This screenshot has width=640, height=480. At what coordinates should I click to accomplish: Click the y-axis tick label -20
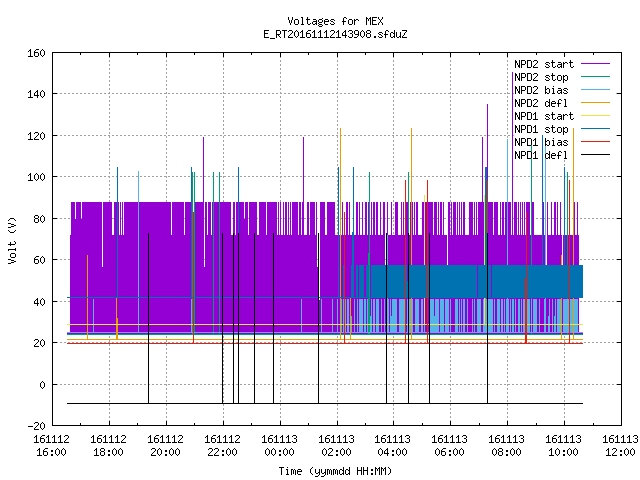[x=36, y=426]
